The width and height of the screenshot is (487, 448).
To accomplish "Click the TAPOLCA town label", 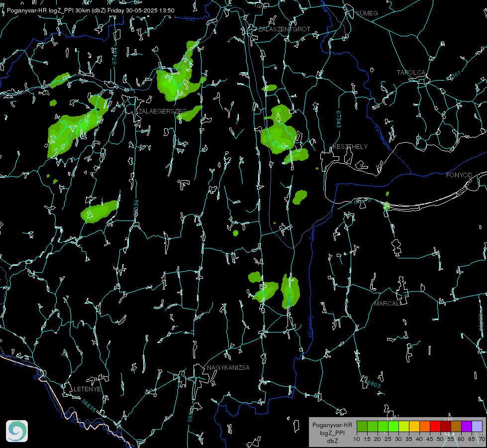I will [411, 73].
